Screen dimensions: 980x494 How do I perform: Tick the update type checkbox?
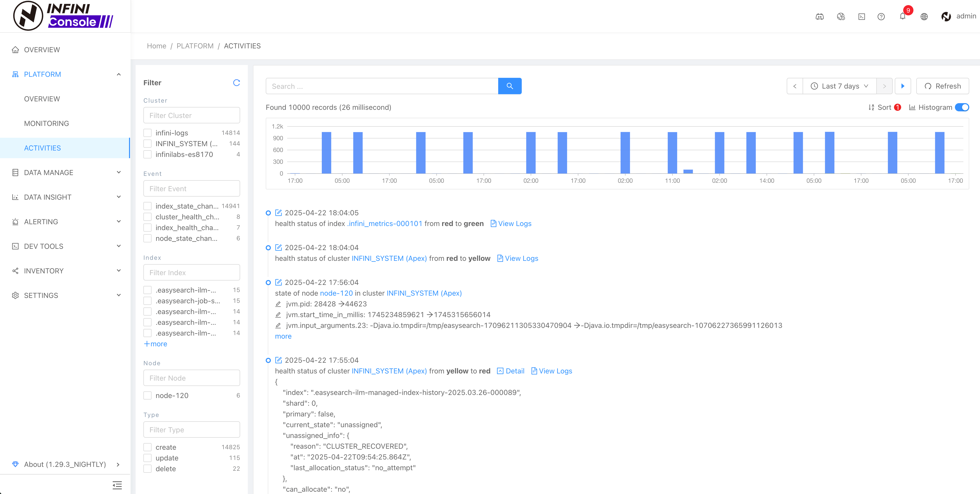[x=148, y=458]
